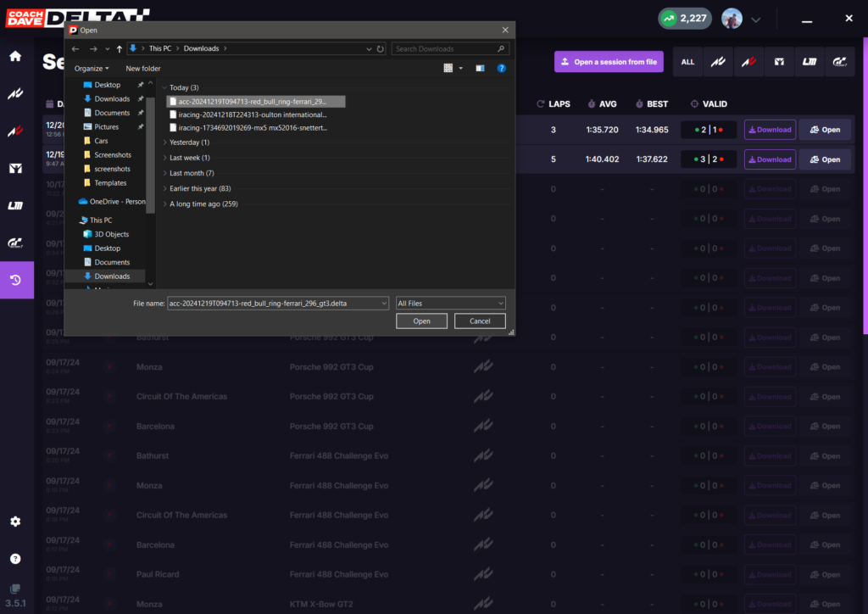The width and height of the screenshot is (868, 614).
Task: Open the Le Mans Ultimate sidebar section
Action: click(x=15, y=205)
